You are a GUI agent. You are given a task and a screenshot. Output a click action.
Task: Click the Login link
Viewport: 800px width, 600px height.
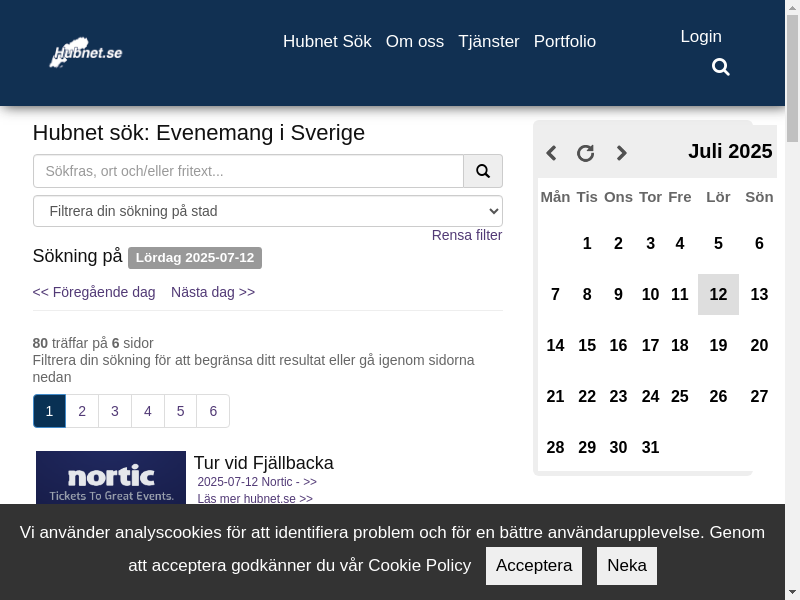coord(701,36)
